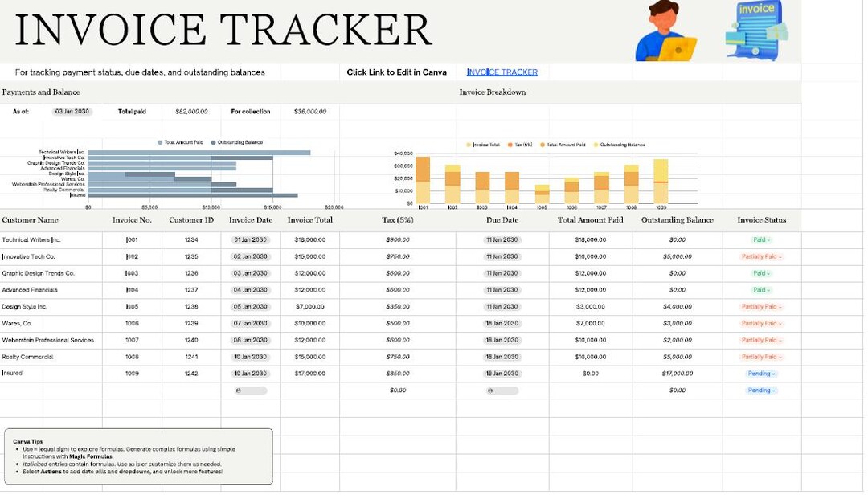The width and height of the screenshot is (868, 495).
Task: Click the For collection value $36,000.00
Action: pos(310,112)
